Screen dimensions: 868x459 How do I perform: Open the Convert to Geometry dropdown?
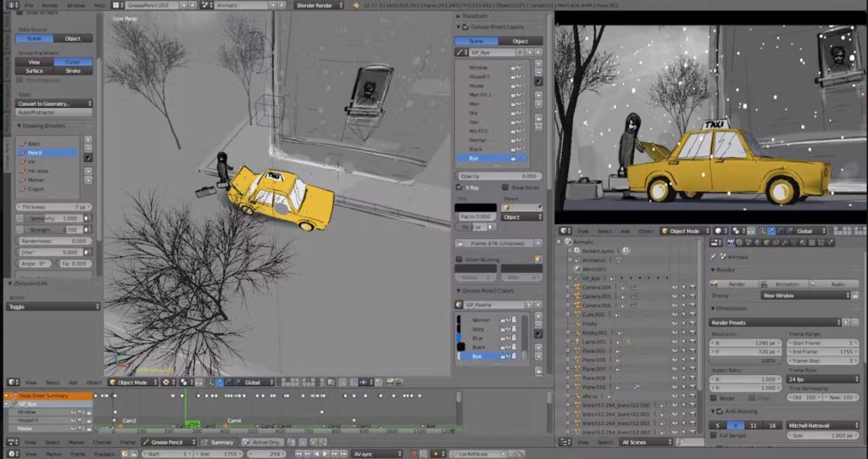[54, 104]
